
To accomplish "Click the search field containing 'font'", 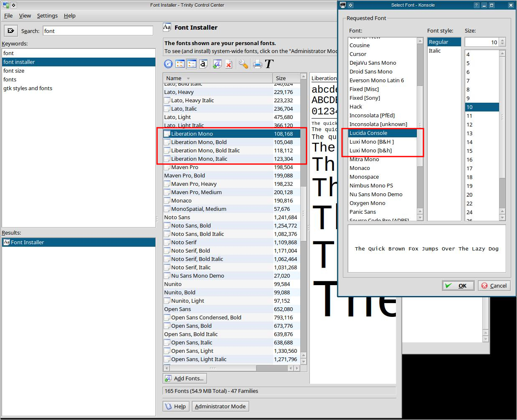I will [98, 31].
